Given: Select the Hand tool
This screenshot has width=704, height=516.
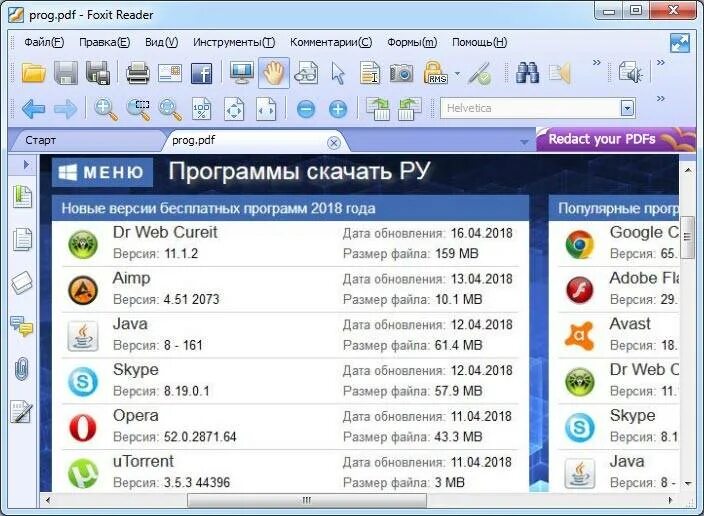Looking at the screenshot, I should click(274, 73).
